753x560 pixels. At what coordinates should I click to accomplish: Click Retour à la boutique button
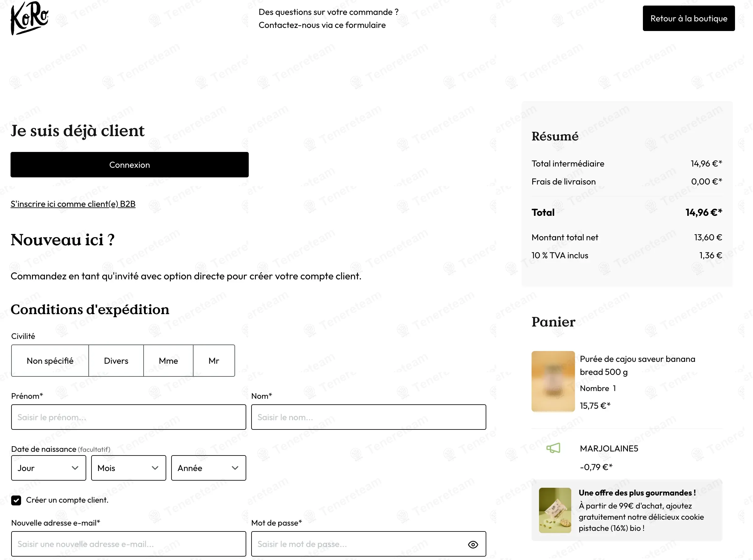tap(688, 18)
